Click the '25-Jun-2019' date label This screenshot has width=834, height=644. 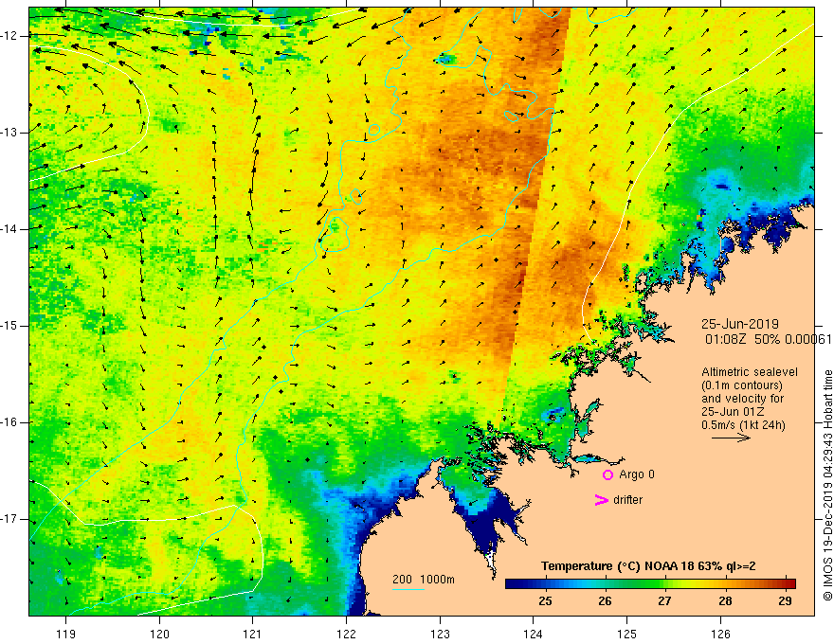[740, 324]
